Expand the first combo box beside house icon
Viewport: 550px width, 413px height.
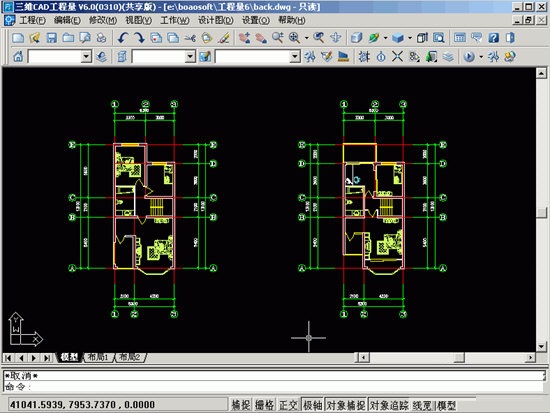click(86, 56)
